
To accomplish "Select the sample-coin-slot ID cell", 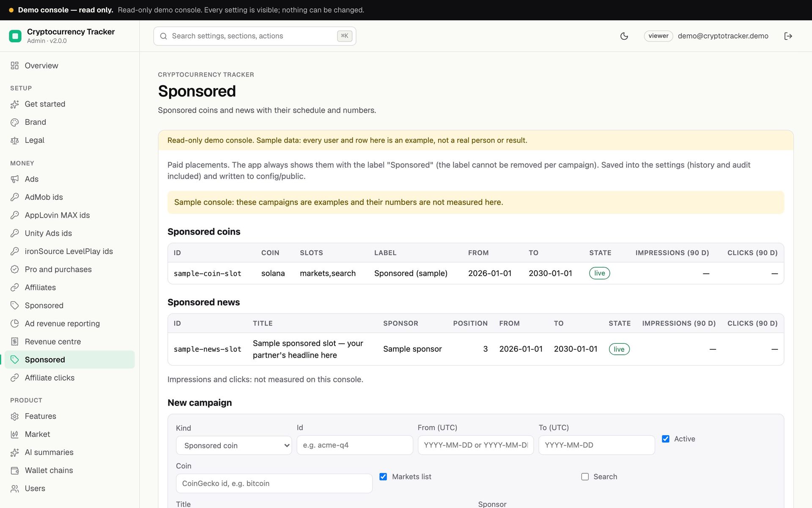I will click(208, 273).
